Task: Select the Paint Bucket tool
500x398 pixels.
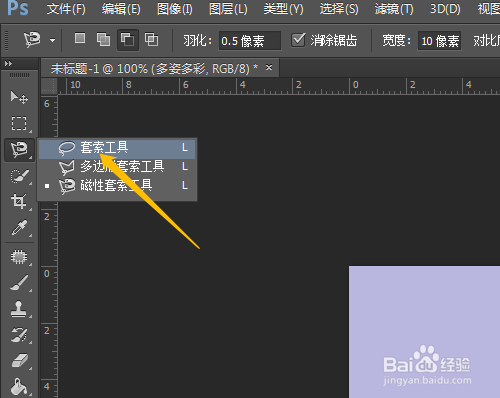Action: 19,387
